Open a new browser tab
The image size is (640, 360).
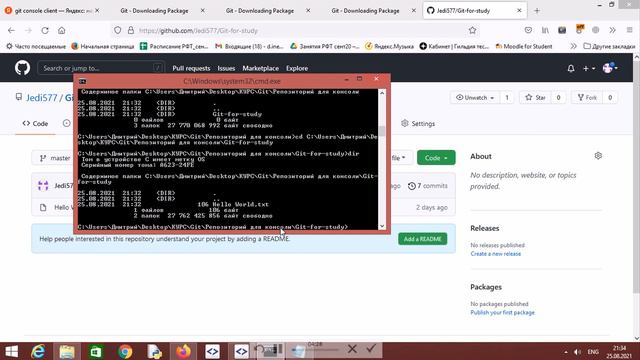tap(537, 11)
